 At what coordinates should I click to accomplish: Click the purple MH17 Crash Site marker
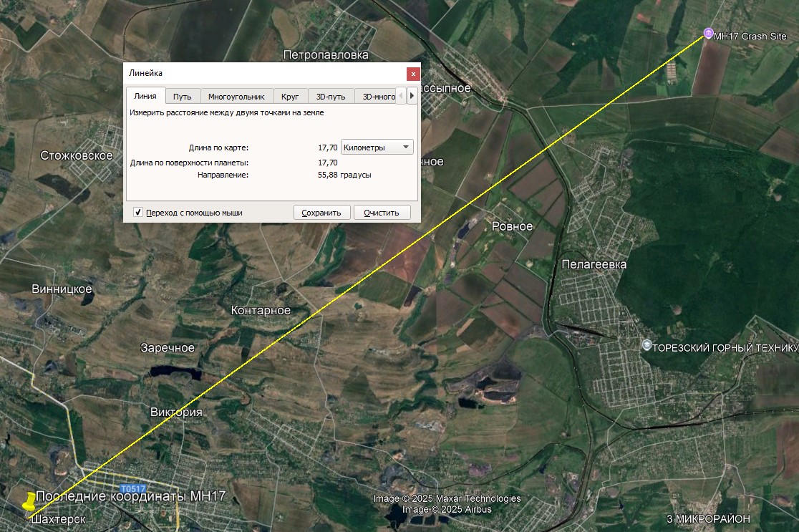coord(708,34)
